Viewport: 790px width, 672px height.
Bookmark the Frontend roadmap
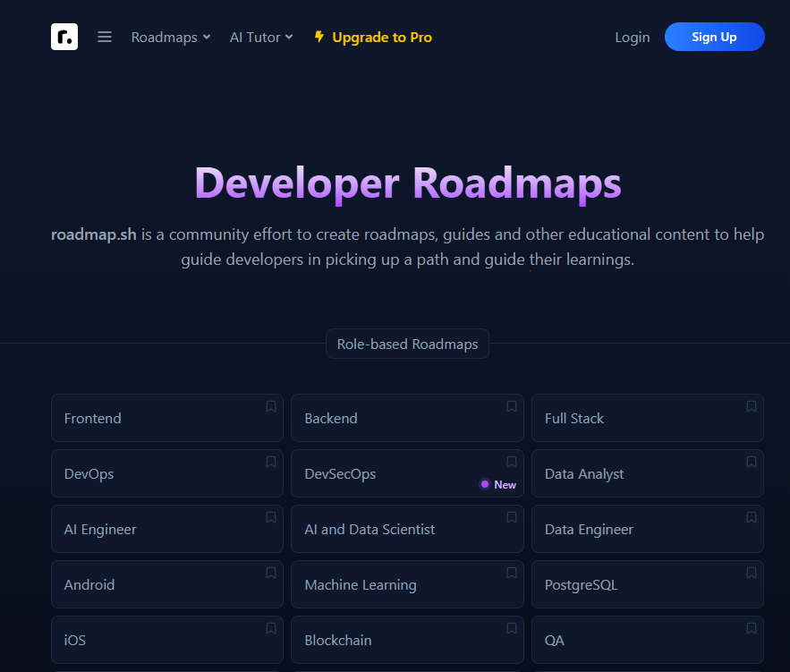click(x=271, y=406)
